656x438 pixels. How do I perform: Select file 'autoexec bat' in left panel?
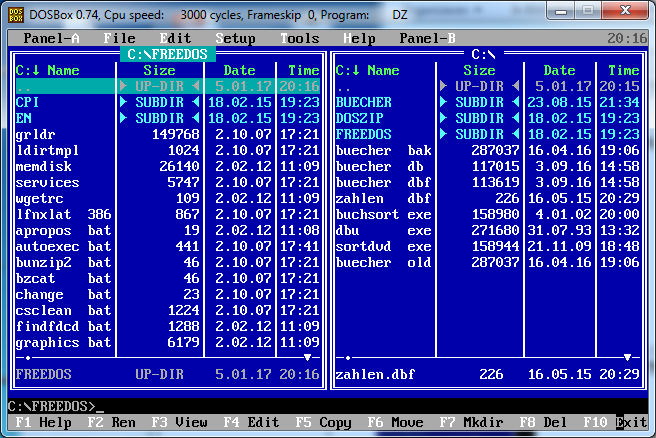(x=168, y=246)
